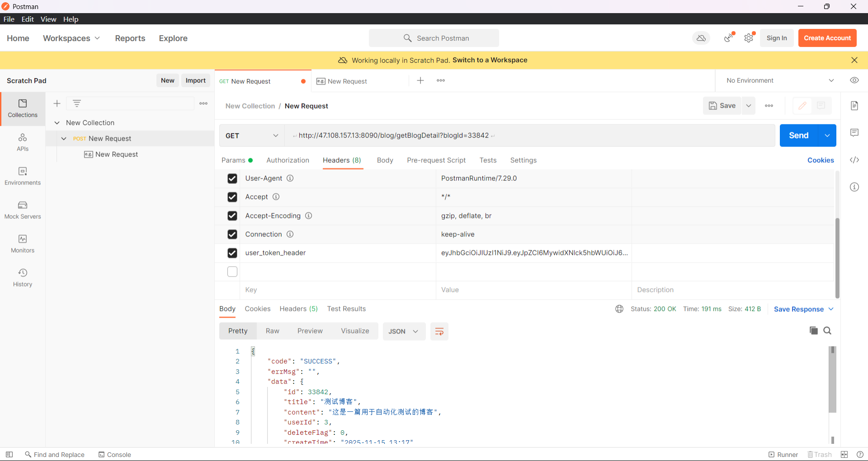Viewport: 868px width, 461px height.
Task: Click the environment quick look eye icon
Action: (854, 80)
